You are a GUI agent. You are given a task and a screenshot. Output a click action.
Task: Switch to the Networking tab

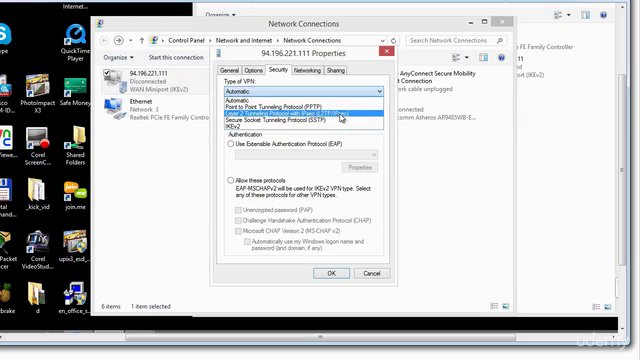pos(307,70)
